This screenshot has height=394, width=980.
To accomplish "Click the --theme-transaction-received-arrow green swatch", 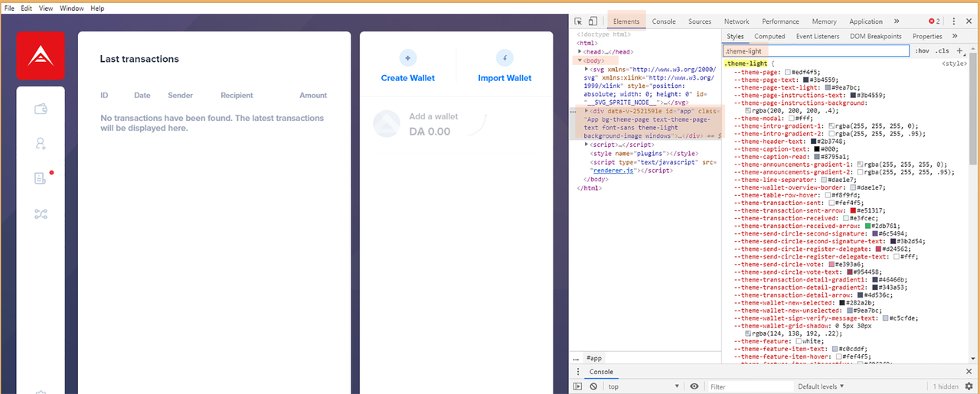I will coord(868,226).
